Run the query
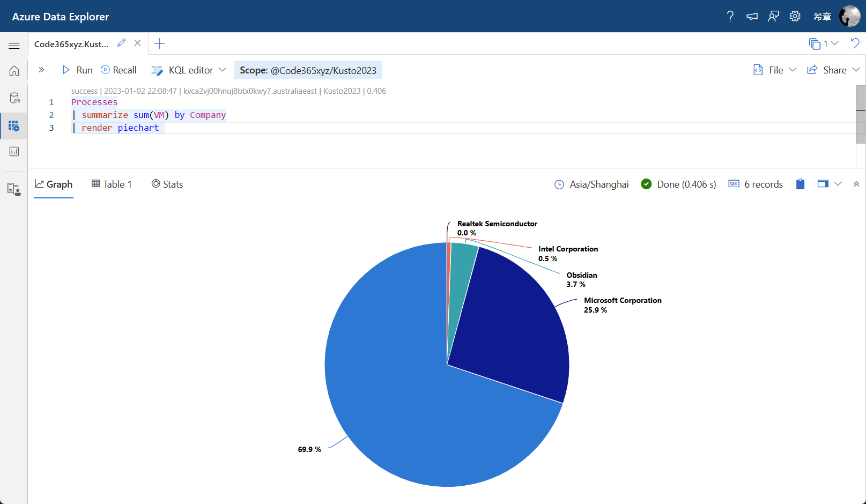Image resolution: width=866 pixels, height=504 pixels. point(77,70)
